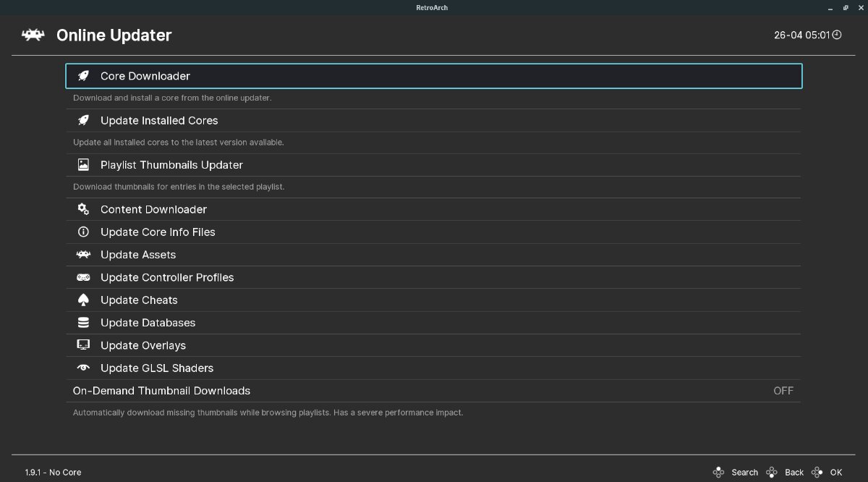868x482 pixels.
Task: Maximize the RetroArch window
Action: [x=846, y=7]
